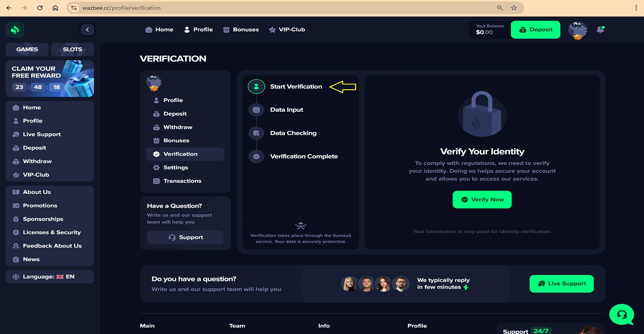
Task: Open the user avatar in header
Action: [x=577, y=30]
